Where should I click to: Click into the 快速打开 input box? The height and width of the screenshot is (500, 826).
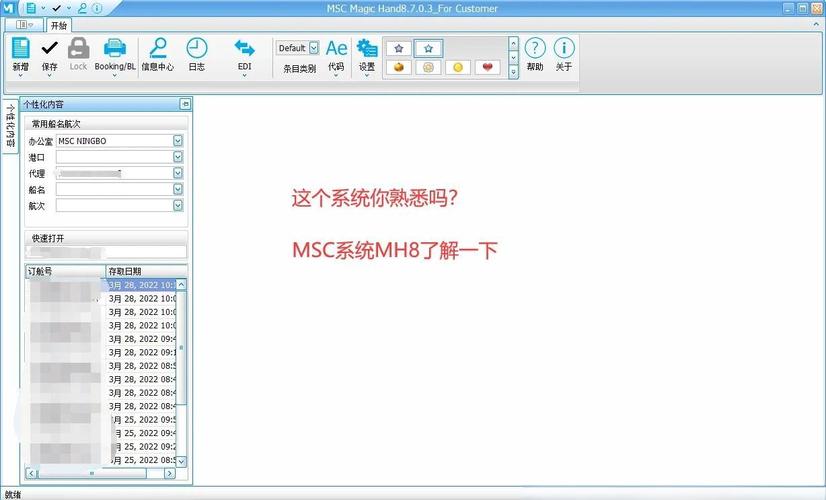106,252
